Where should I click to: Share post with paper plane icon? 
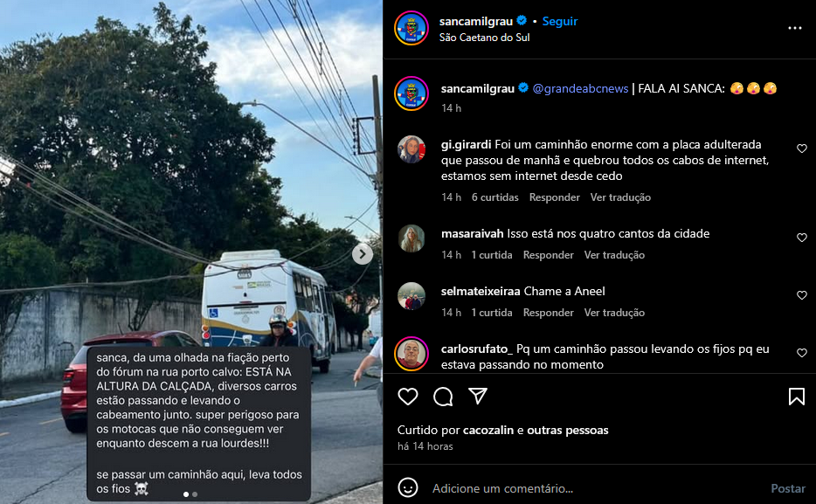(x=478, y=396)
